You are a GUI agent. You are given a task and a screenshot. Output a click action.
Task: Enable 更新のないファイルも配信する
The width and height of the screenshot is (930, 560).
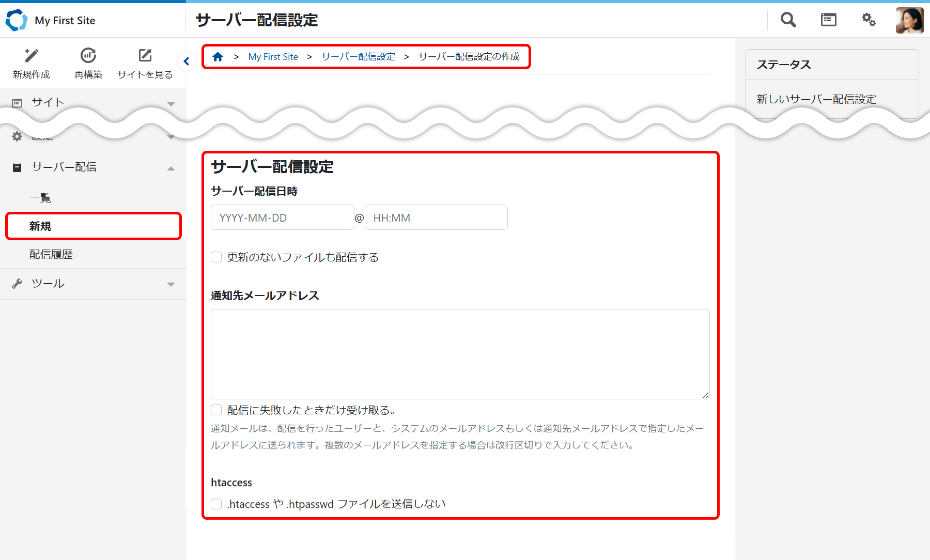[x=216, y=257]
